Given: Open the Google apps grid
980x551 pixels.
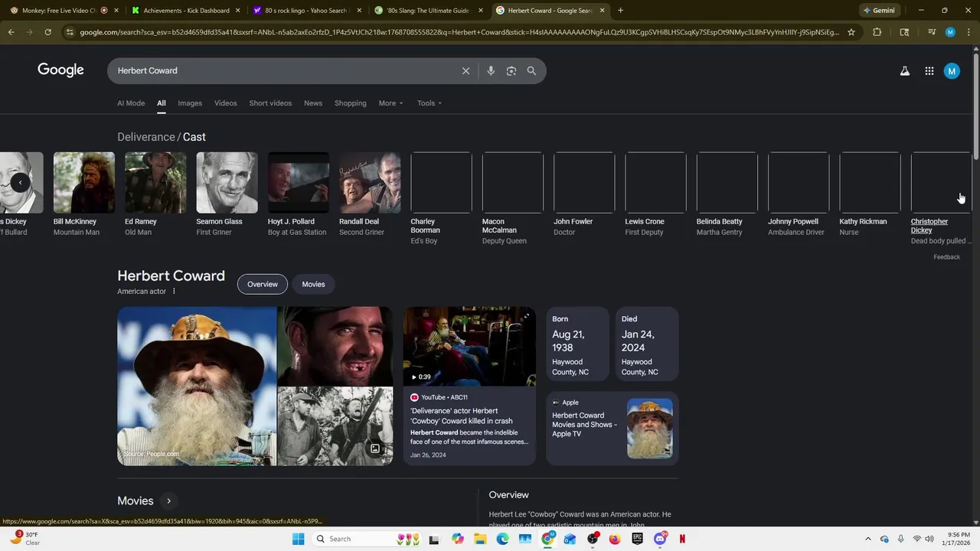Looking at the screenshot, I should pos(929,70).
